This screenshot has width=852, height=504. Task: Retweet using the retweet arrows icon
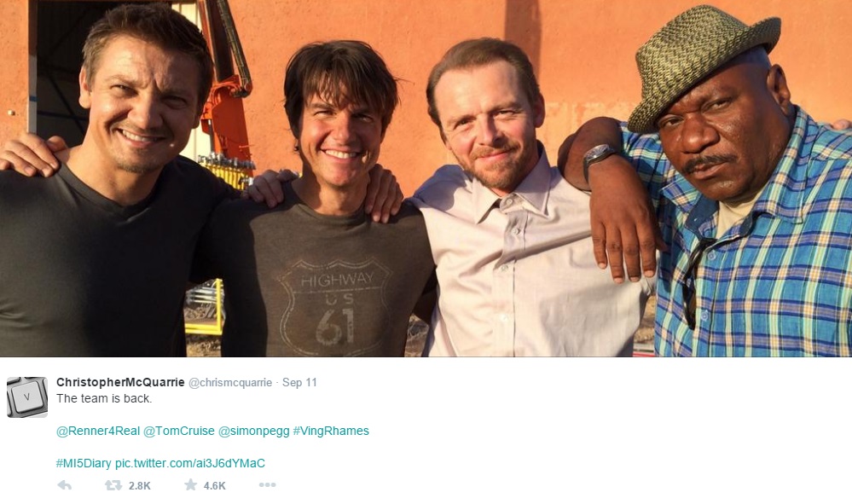point(113,485)
